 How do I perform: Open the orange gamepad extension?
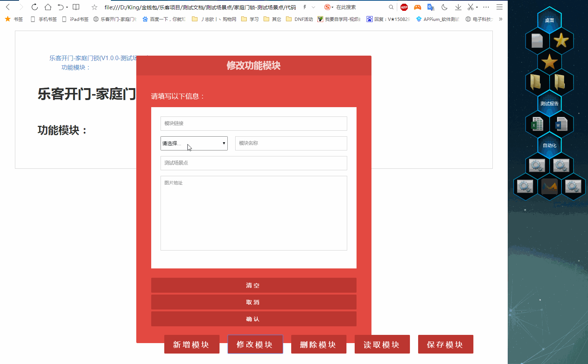pyautogui.click(x=417, y=7)
